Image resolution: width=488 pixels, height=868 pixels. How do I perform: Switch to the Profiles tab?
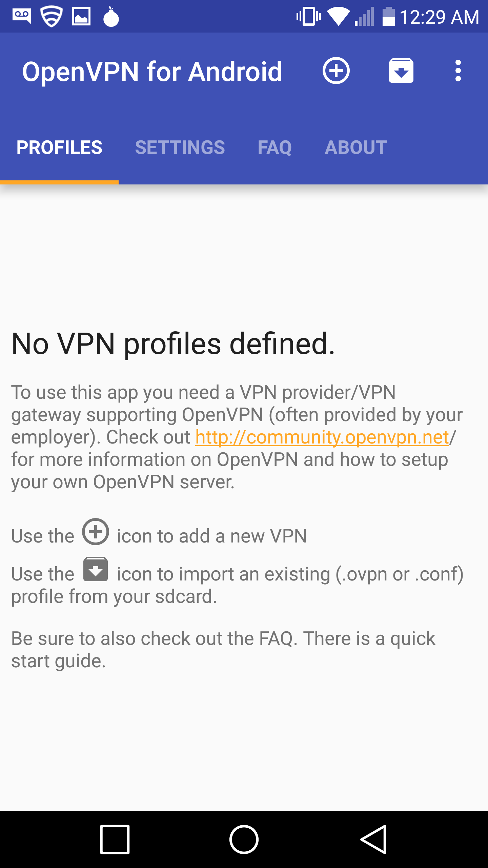click(x=59, y=147)
